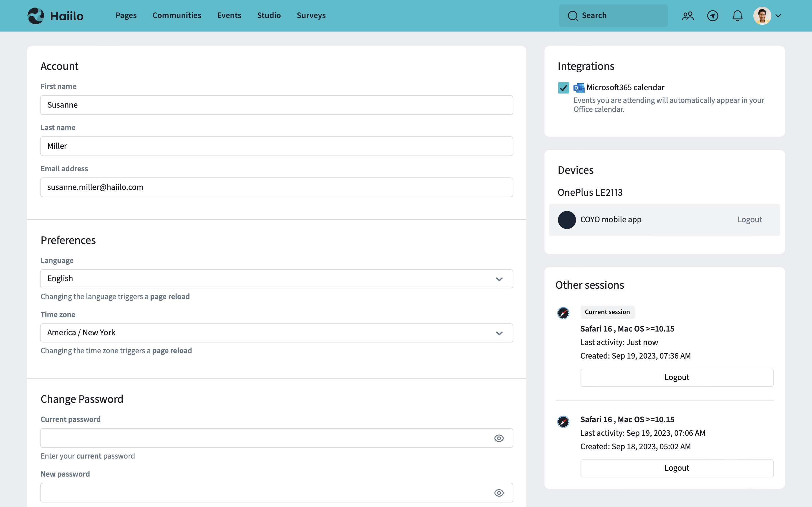Image resolution: width=812 pixels, height=507 pixels.
Task: Uncheck the Microsoft365 calendar checkbox
Action: tap(563, 88)
